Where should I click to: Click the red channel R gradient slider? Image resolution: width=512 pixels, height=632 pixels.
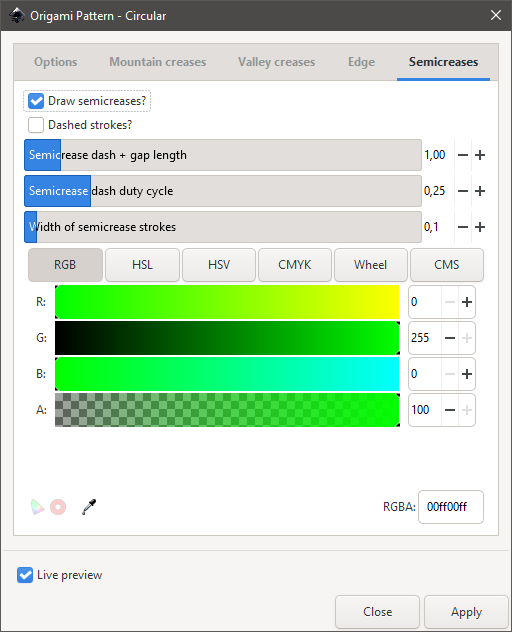point(227,302)
